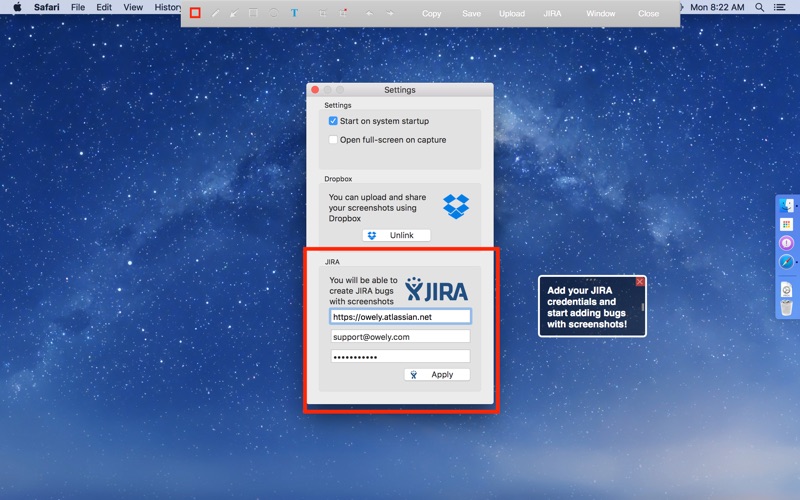800x500 pixels.
Task: Select the ellipse shape tool
Action: coord(274,13)
